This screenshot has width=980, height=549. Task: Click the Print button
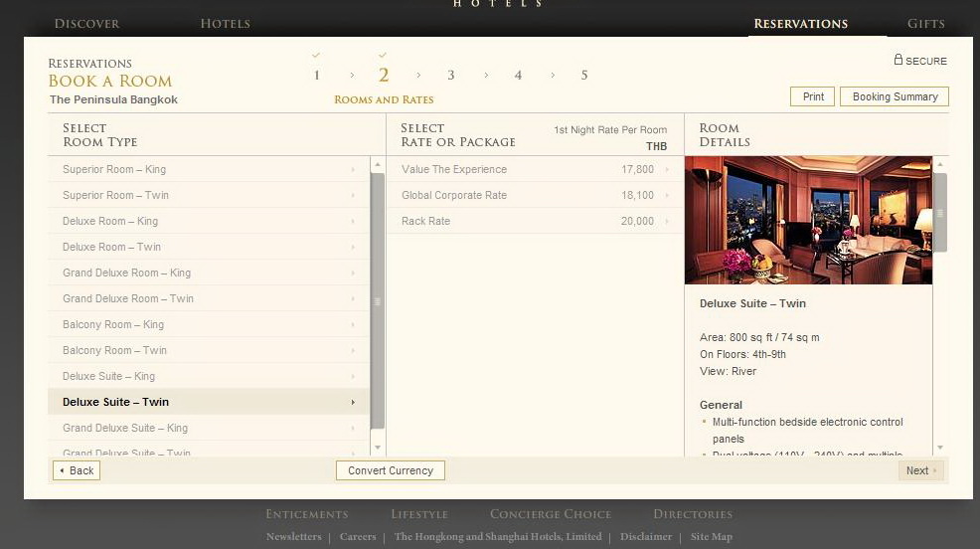pos(812,96)
